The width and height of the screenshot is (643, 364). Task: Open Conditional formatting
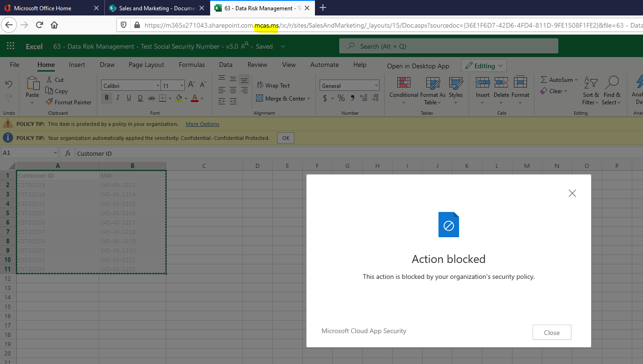[x=404, y=90]
